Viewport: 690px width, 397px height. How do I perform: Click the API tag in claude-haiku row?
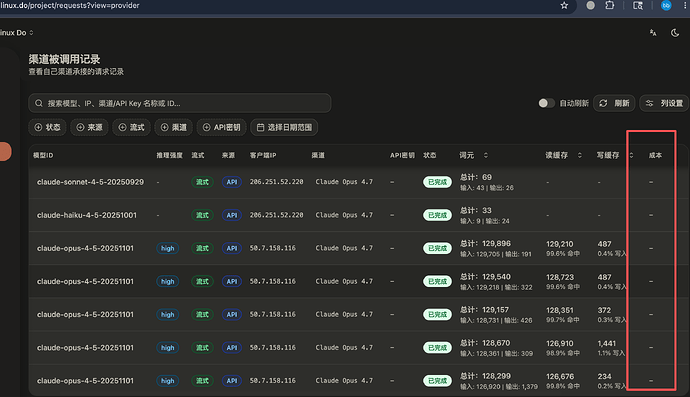(232, 215)
